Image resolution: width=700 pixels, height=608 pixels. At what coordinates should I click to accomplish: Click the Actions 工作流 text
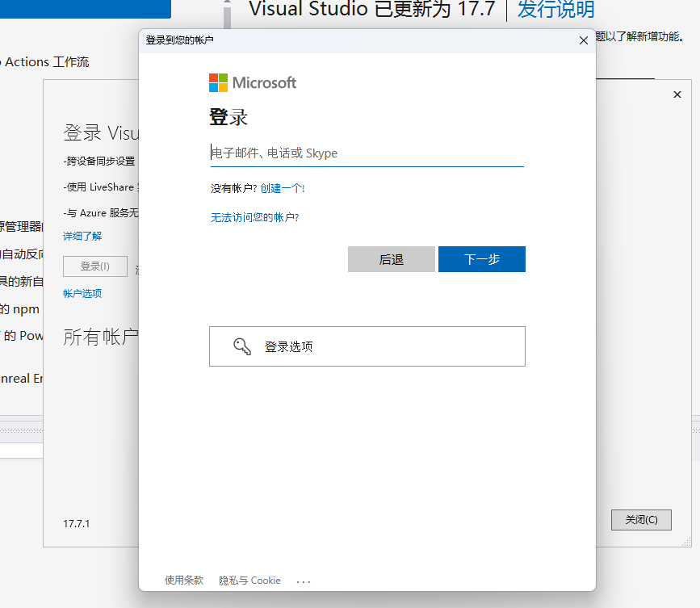pyautogui.click(x=47, y=62)
